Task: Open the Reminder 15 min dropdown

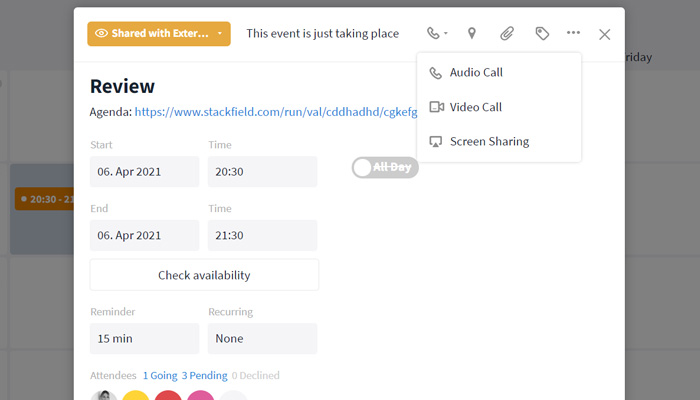Action: coord(145,338)
